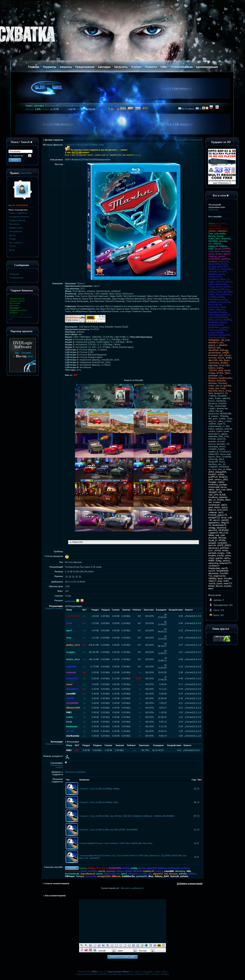Collapse the Качающие list via Закрыть список
The height and width of the screenshot is (980, 245).
click(54, 744)
